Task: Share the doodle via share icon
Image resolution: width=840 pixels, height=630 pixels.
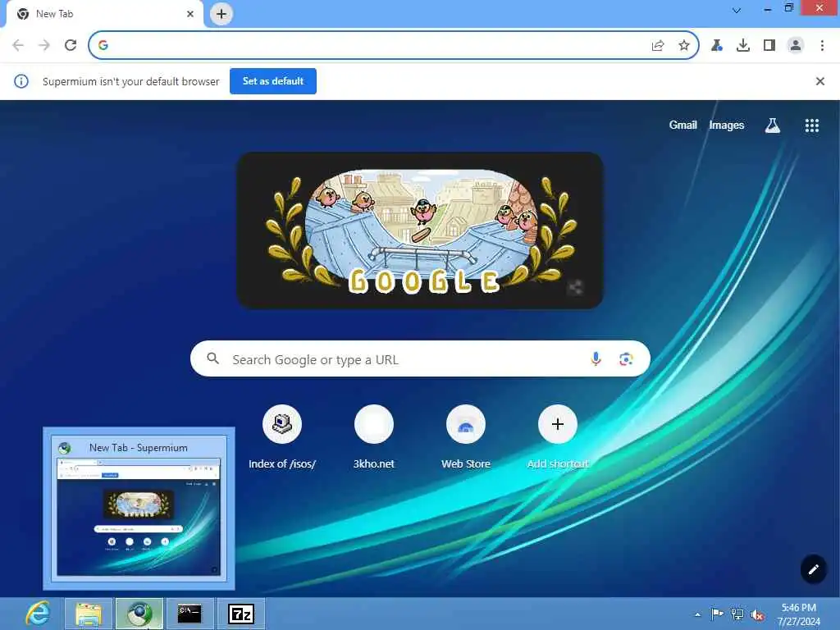Action: (575, 287)
